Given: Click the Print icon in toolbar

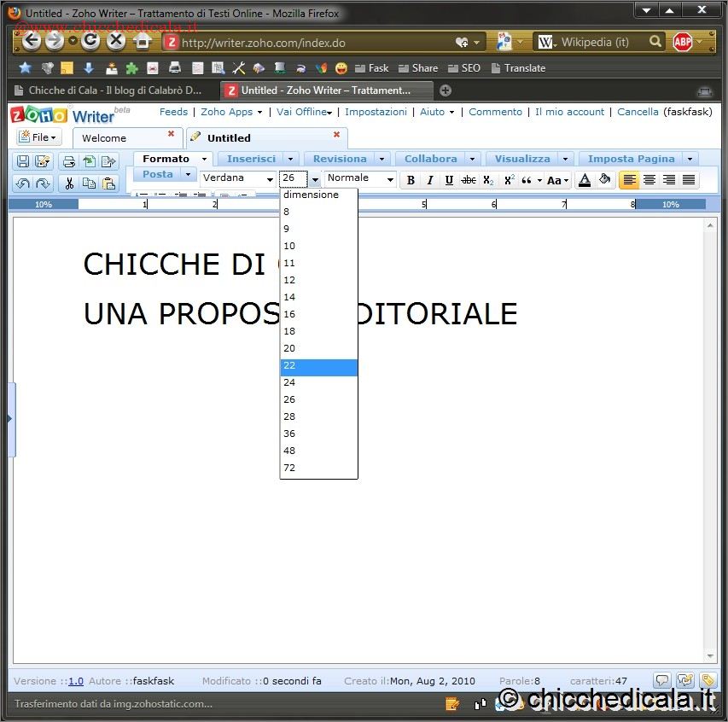Looking at the screenshot, I should tap(69, 161).
